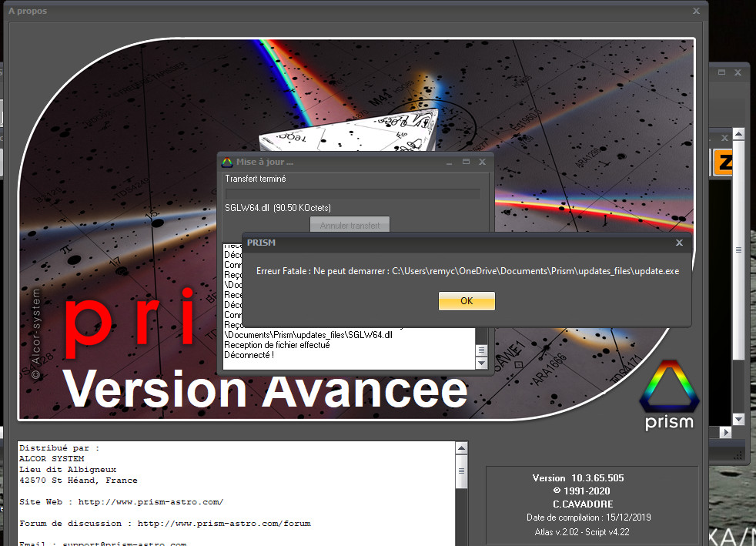The height and width of the screenshot is (546, 756).
Task: Close the PRISM fatal error dialog
Action: tap(678, 243)
